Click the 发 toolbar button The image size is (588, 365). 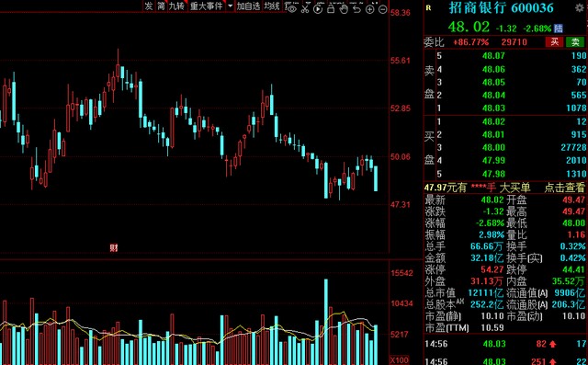pyautogui.click(x=149, y=6)
